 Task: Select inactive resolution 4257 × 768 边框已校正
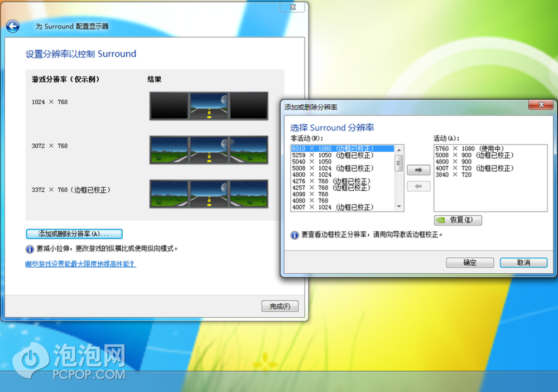coord(343,187)
